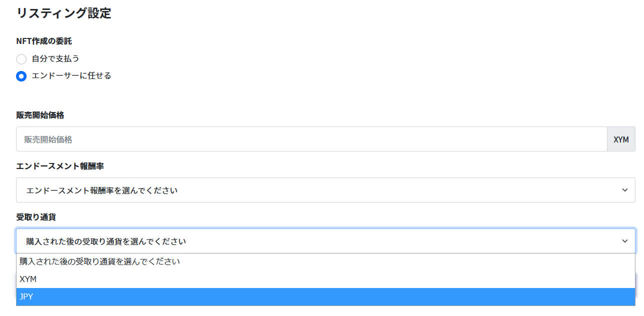Viewport: 644px width, 316px height.
Task: Click the NFT作成の委託 section label
Action: (44, 41)
